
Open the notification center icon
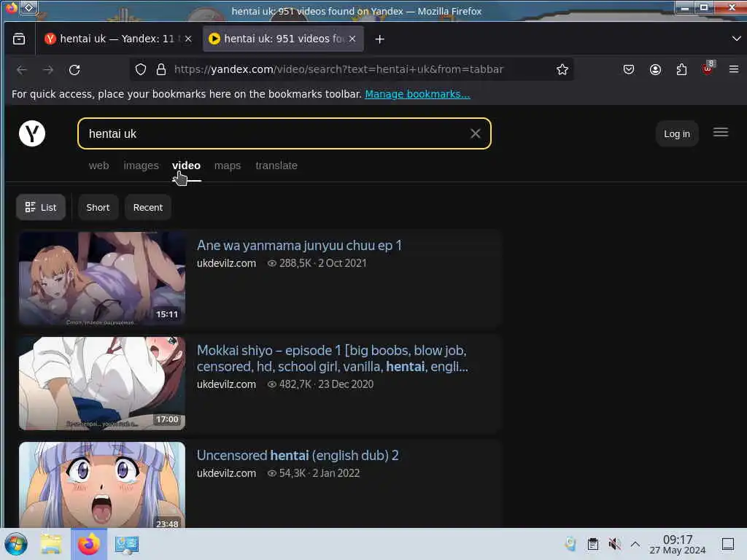click(728, 544)
